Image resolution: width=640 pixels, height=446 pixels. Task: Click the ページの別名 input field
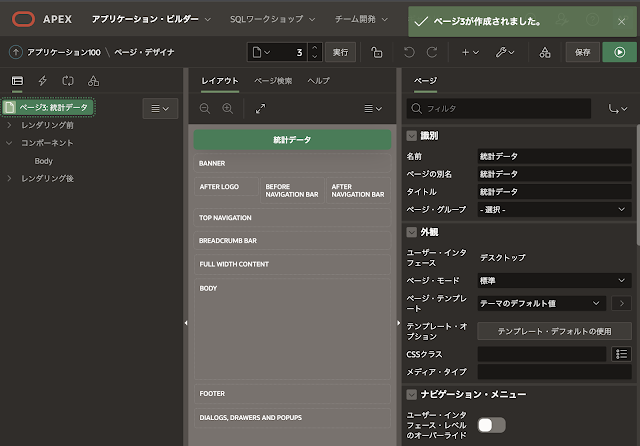click(x=554, y=174)
